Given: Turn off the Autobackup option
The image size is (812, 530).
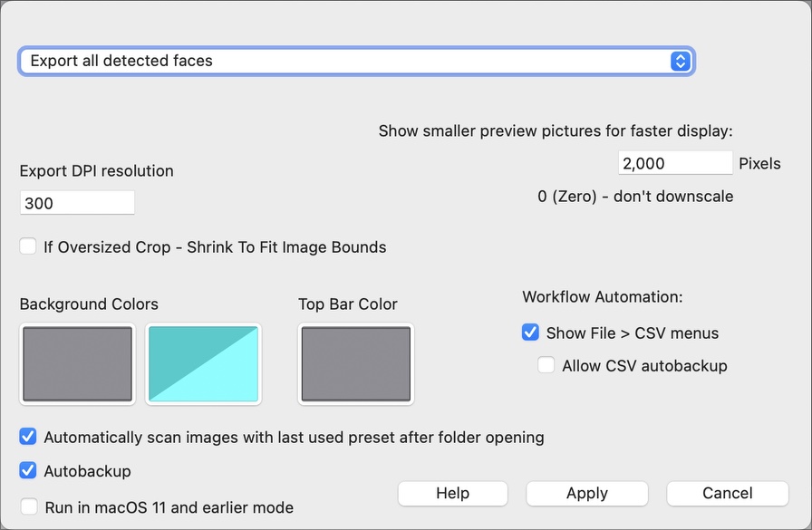Looking at the screenshot, I should [27, 471].
